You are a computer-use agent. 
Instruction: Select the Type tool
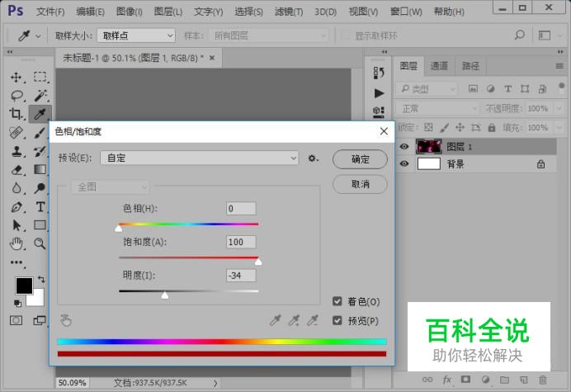pyautogui.click(x=40, y=207)
